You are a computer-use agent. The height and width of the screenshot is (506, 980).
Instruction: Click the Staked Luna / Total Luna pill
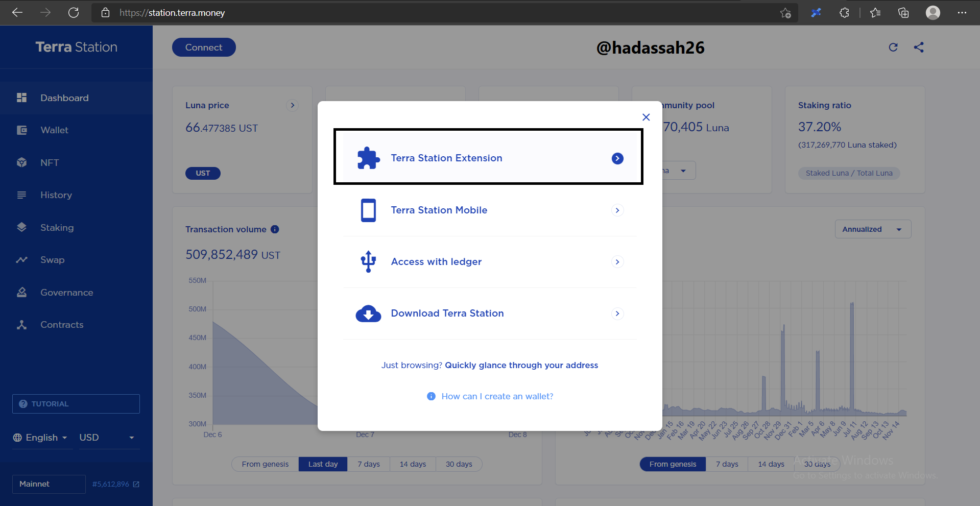point(849,173)
